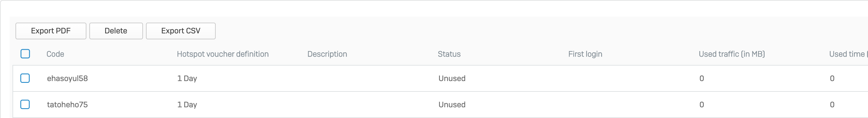Click used traffic value for ehasoyul58

(701, 79)
